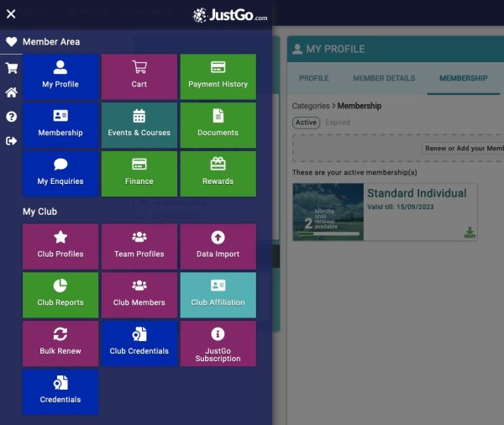Open the Credentials tile
This screenshot has width=504, height=425.
click(60, 392)
